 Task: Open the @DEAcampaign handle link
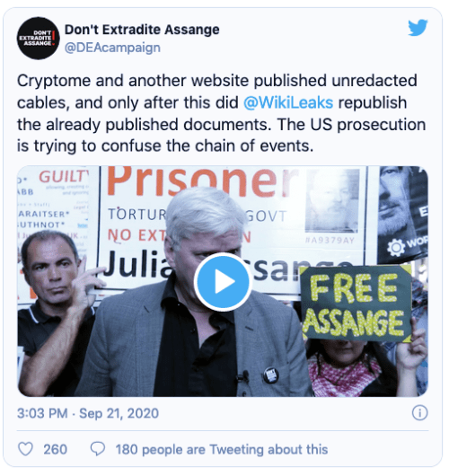(x=112, y=48)
